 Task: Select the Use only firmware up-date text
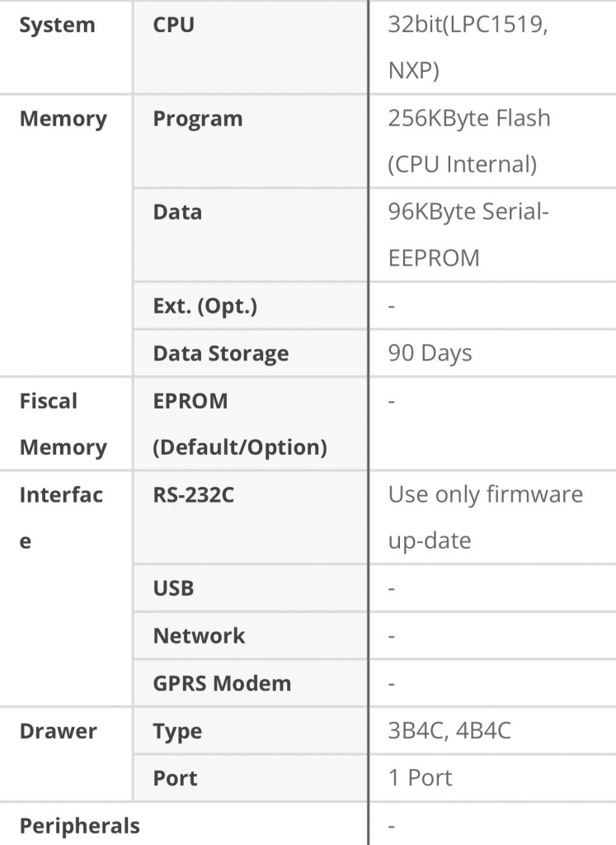[485, 517]
